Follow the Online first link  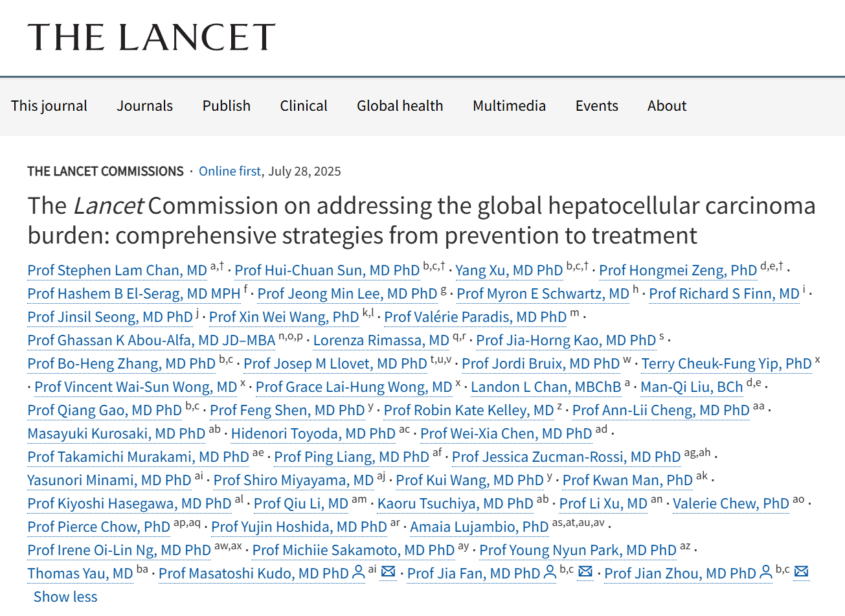click(229, 171)
